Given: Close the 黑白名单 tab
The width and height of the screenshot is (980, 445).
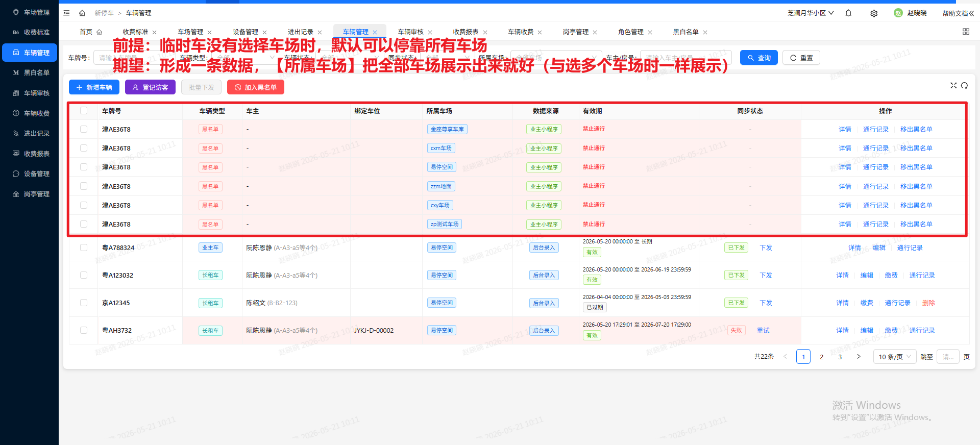Looking at the screenshot, I should [x=705, y=32].
